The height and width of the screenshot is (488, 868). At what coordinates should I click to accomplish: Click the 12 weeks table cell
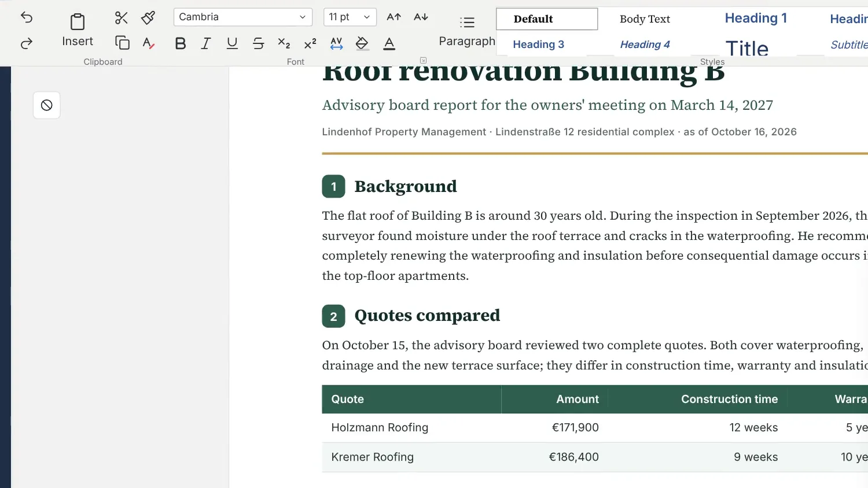click(x=698, y=428)
